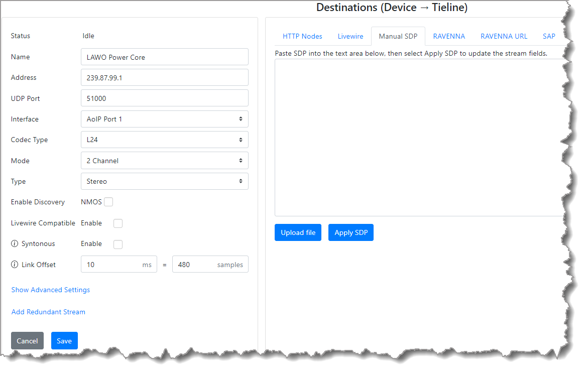This screenshot has width=588, height=374.
Task: Expand the Codec Type dropdown
Action: click(164, 140)
